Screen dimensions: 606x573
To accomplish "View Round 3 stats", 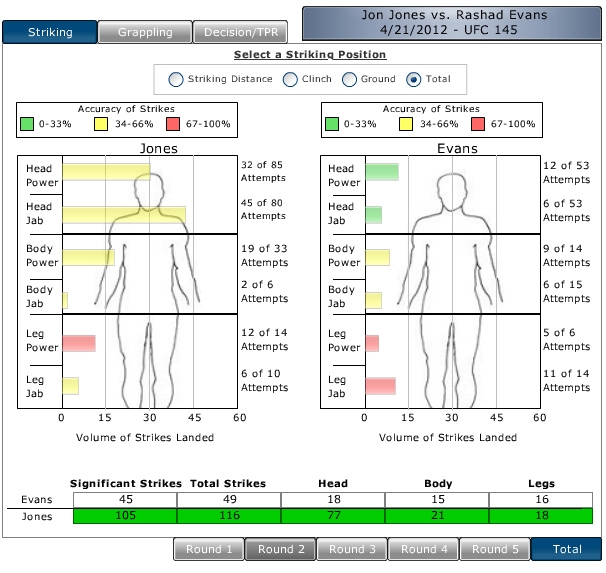I will coord(352,549).
